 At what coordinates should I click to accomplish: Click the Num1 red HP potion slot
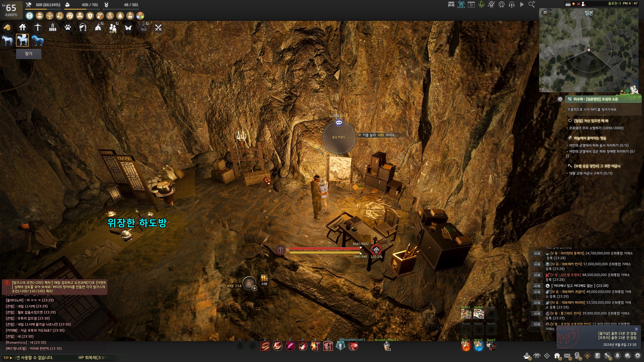(466, 347)
